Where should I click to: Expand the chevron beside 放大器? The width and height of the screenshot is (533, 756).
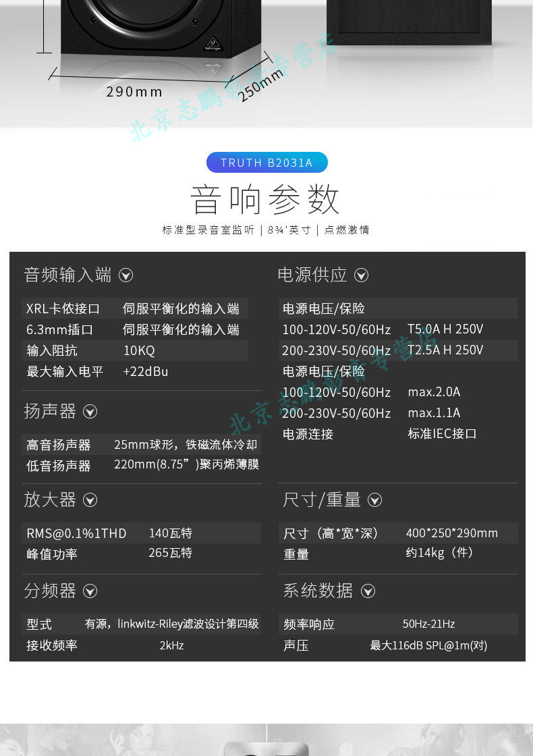pos(90,500)
